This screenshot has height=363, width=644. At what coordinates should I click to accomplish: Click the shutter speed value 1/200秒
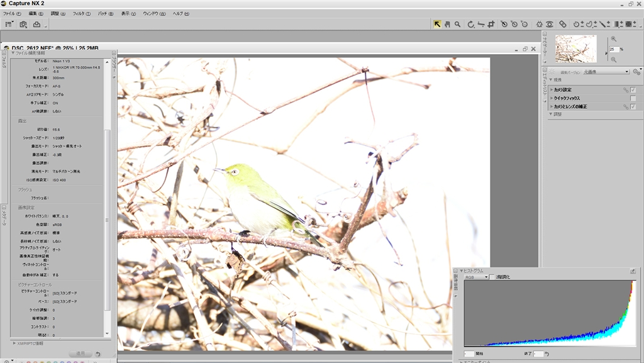[x=58, y=138]
